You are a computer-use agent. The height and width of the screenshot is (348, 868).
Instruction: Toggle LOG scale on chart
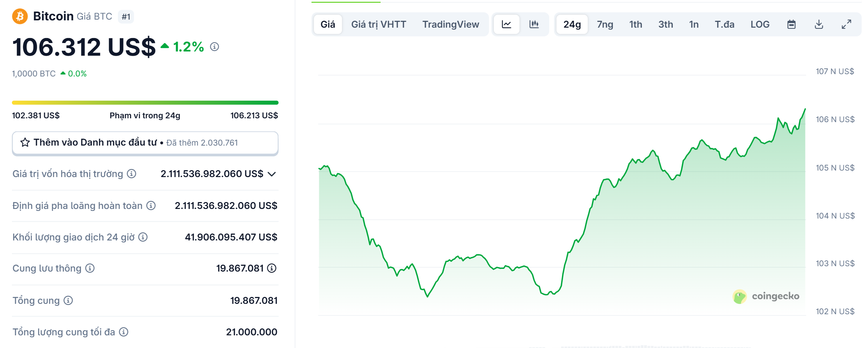point(760,25)
